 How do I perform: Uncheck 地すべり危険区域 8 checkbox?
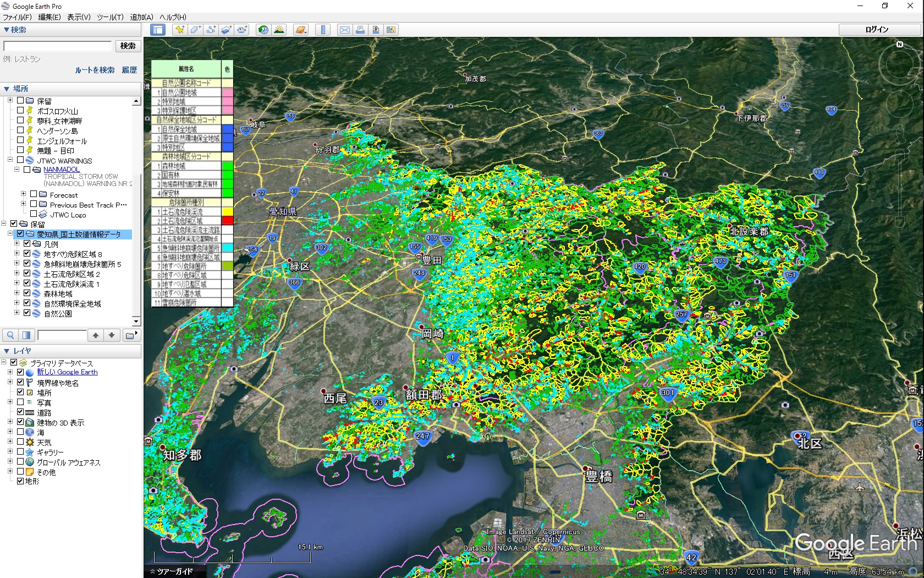(26, 253)
